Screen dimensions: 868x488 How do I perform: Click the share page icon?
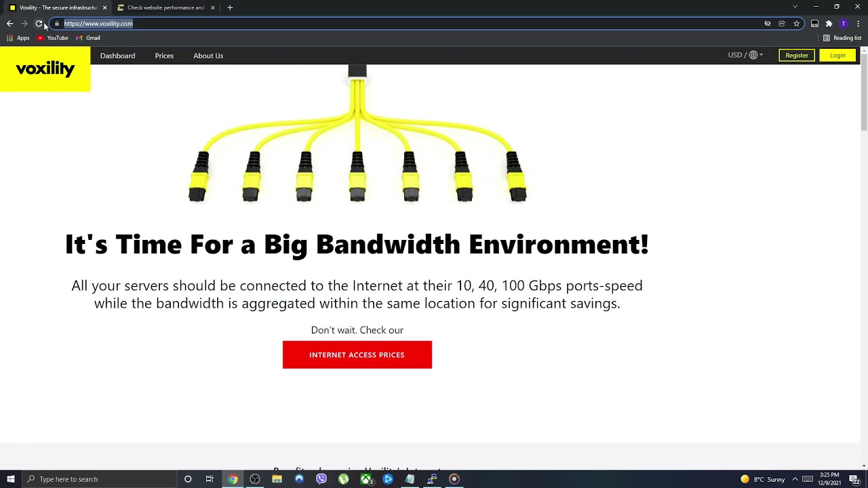point(782,24)
